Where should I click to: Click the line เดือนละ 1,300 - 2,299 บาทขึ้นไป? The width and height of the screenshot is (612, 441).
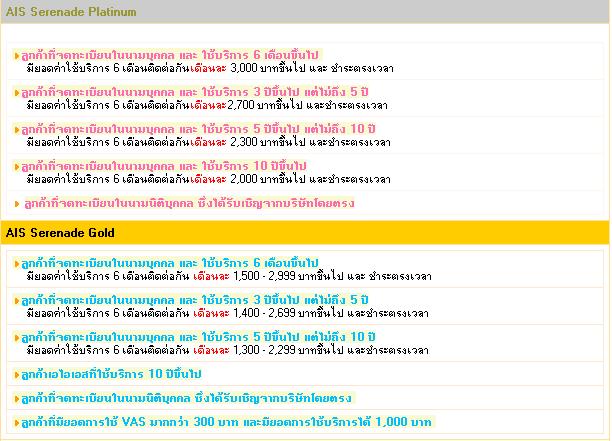point(228,350)
